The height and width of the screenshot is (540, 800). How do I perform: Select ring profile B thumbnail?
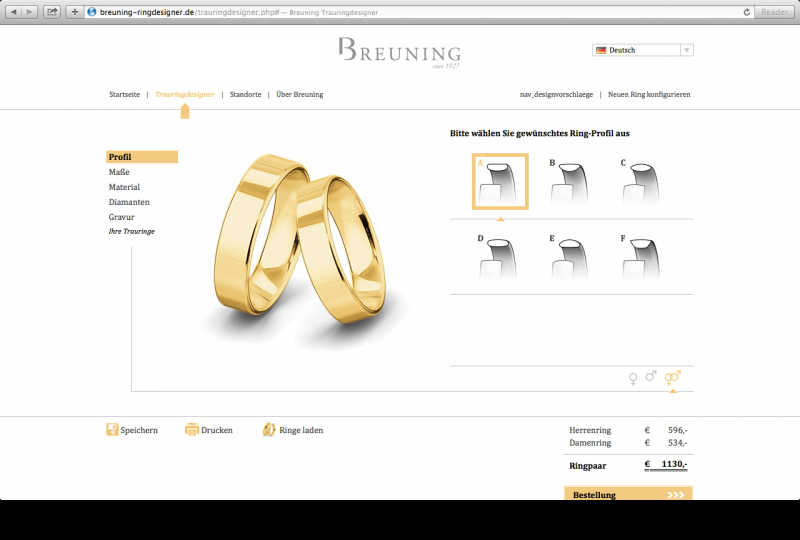570,182
